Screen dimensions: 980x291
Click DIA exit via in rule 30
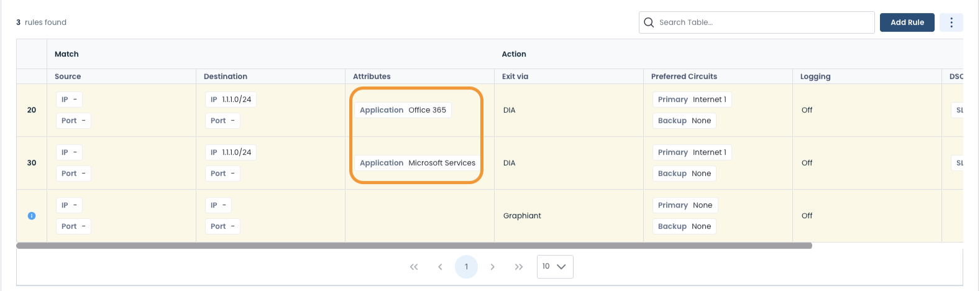point(510,163)
